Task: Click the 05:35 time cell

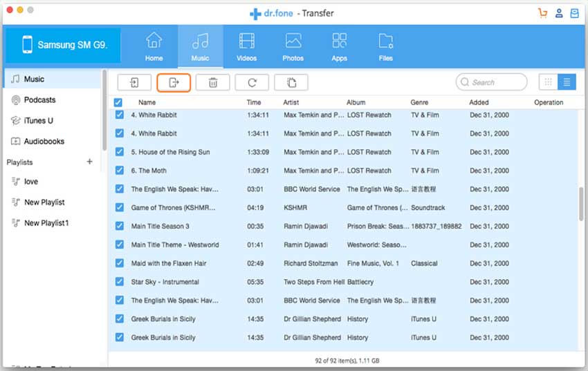Action: (x=255, y=282)
